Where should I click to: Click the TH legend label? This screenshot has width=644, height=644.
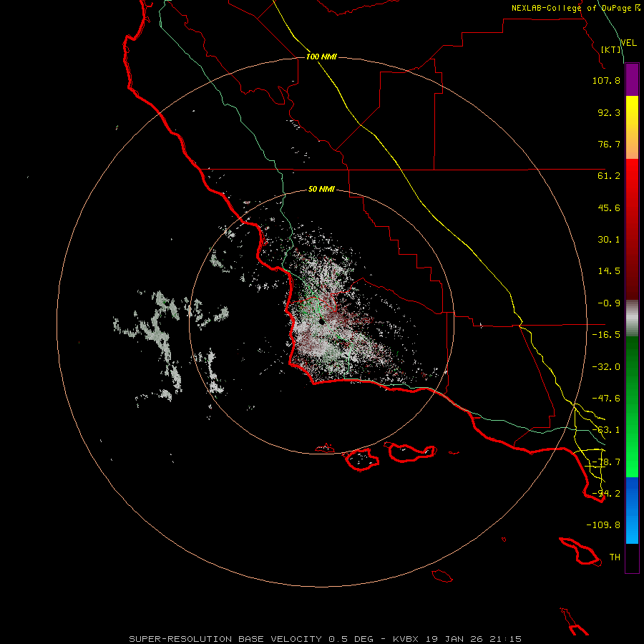tap(615, 557)
